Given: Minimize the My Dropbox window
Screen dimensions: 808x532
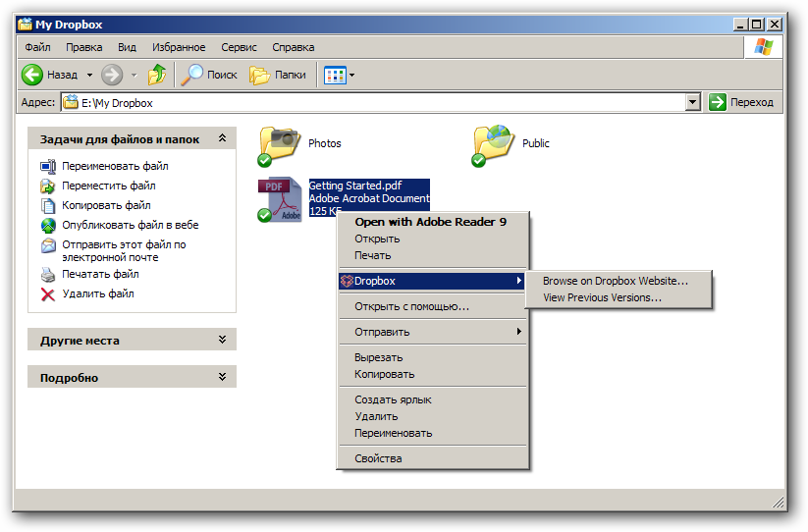Looking at the screenshot, I should pyautogui.click(x=740, y=25).
